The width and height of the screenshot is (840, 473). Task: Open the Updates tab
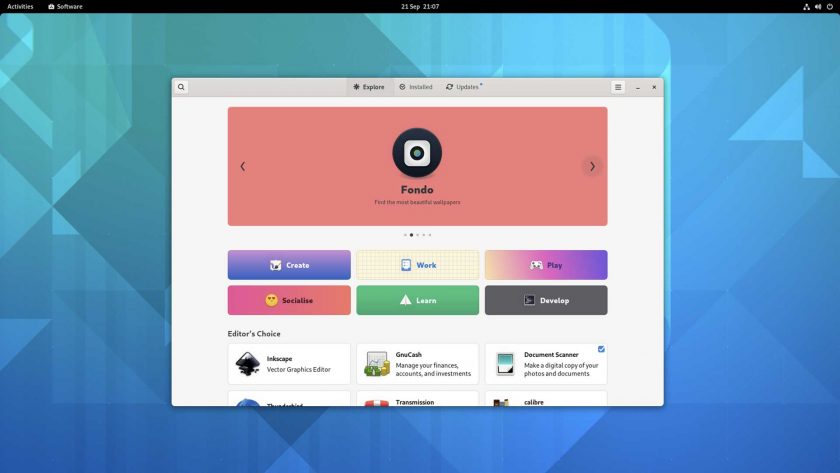point(464,87)
